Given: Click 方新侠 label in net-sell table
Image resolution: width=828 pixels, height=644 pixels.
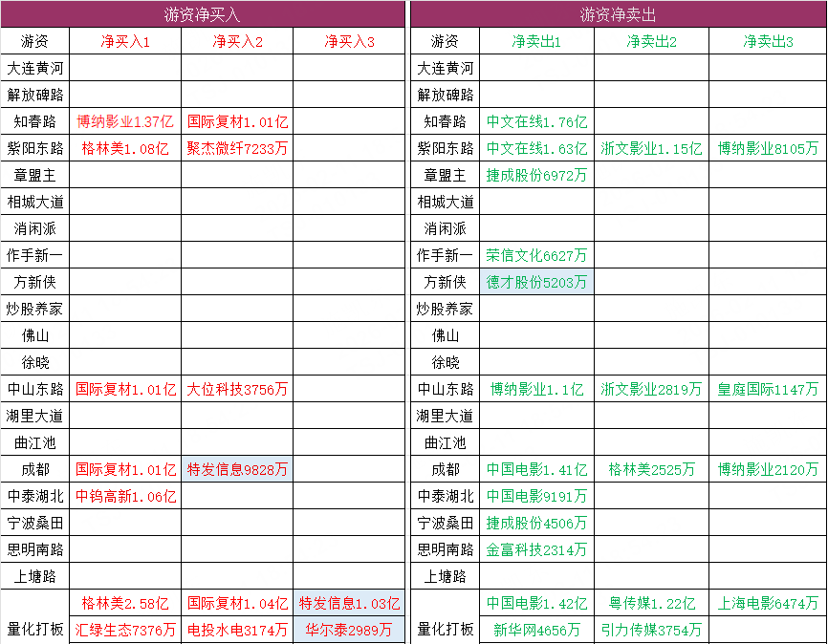Looking at the screenshot, I should tap(446, 282).
